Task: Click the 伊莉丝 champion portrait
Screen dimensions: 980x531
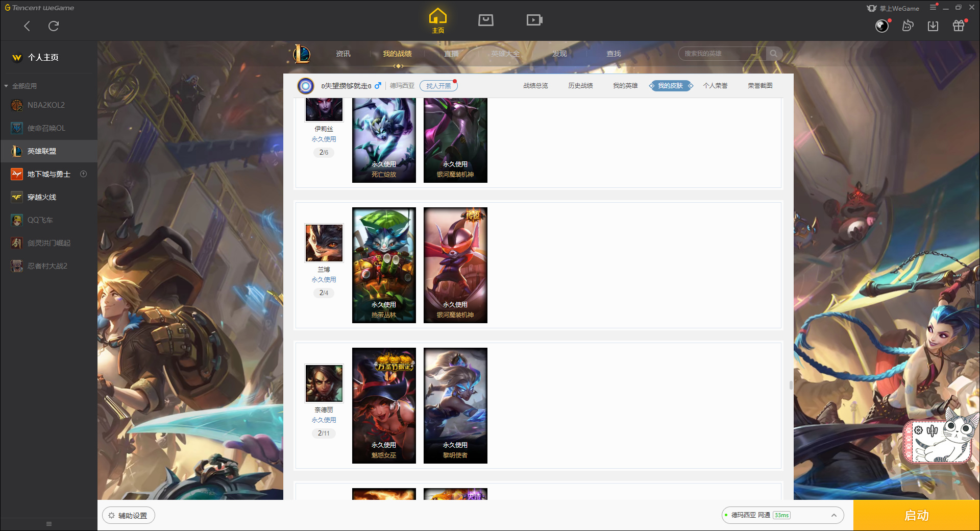Action: (324, 110)
